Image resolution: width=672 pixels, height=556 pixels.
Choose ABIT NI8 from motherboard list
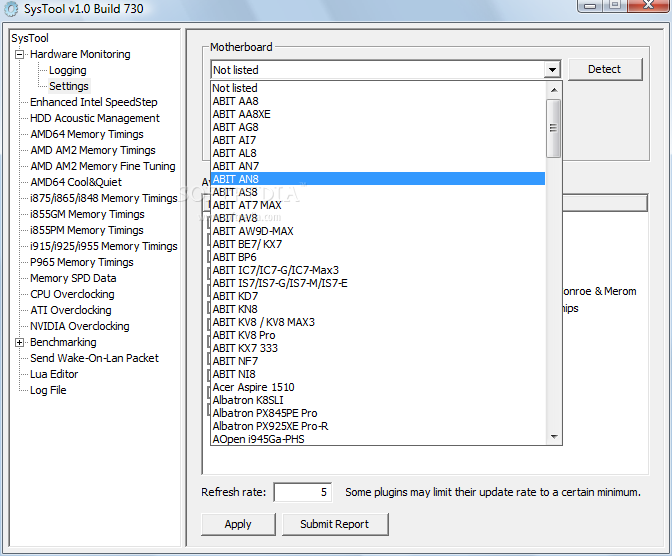(x=378, y=374)
